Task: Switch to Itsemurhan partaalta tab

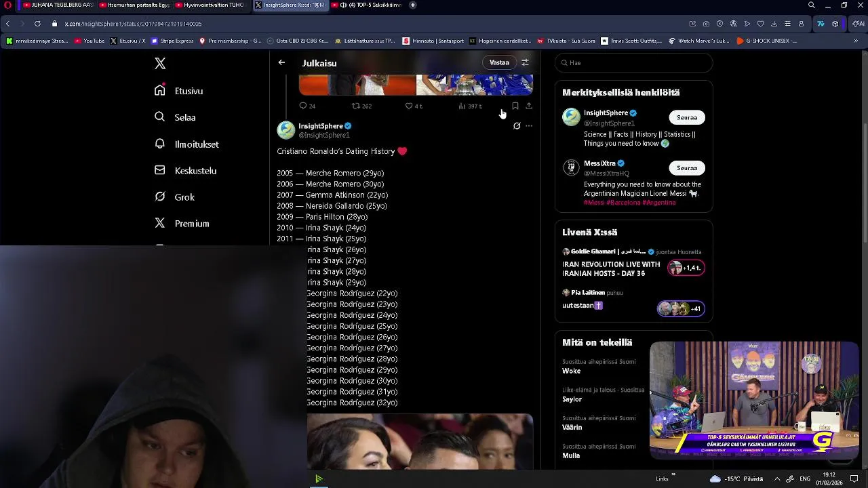Action: (134, 5)
